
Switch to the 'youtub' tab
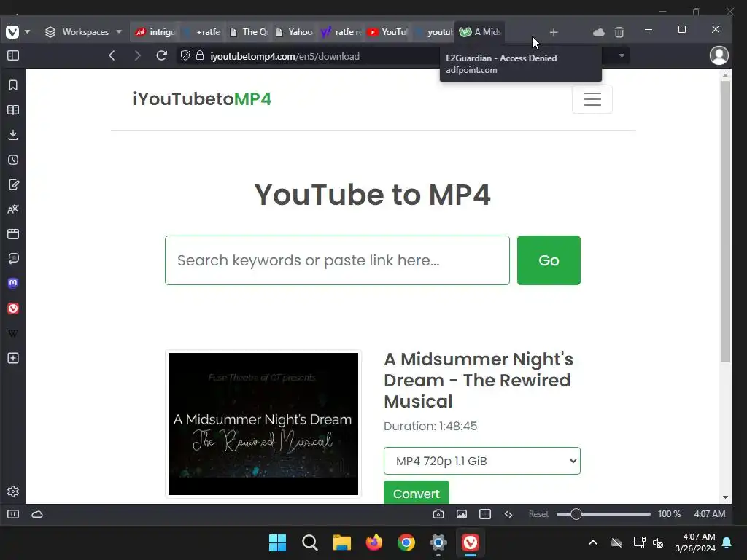pyautogui.click(x=433, y=32)
